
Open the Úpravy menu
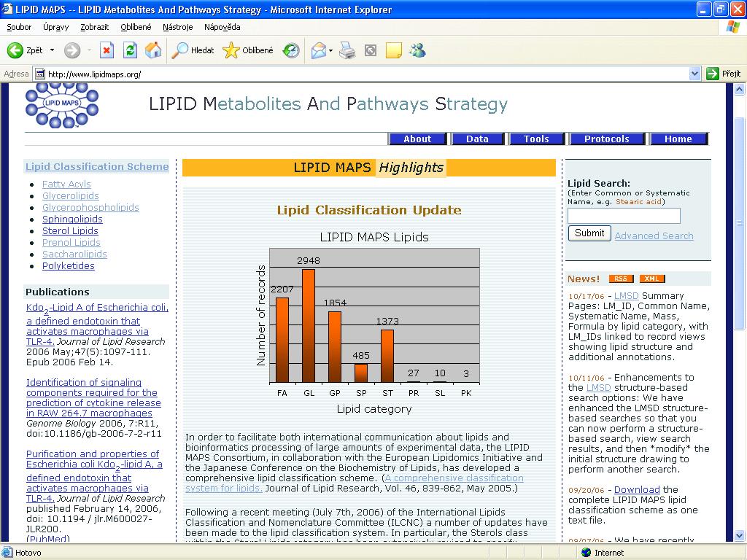(55, 27)
